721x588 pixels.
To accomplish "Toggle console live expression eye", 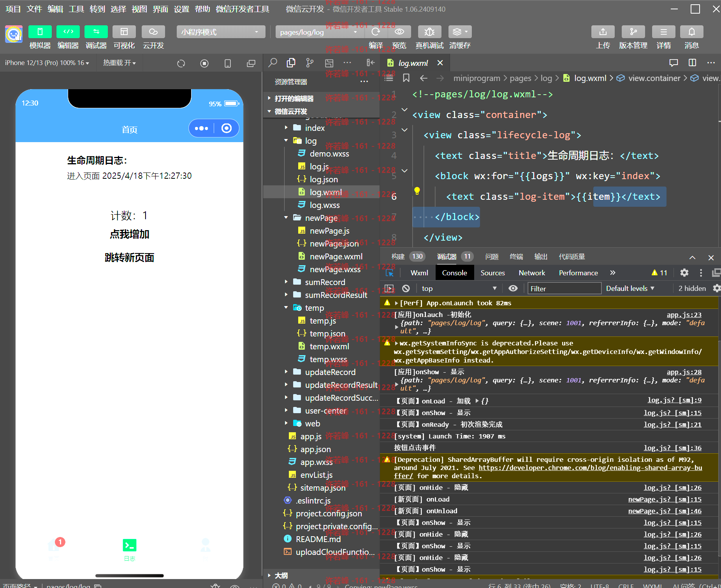I will 513,288.
